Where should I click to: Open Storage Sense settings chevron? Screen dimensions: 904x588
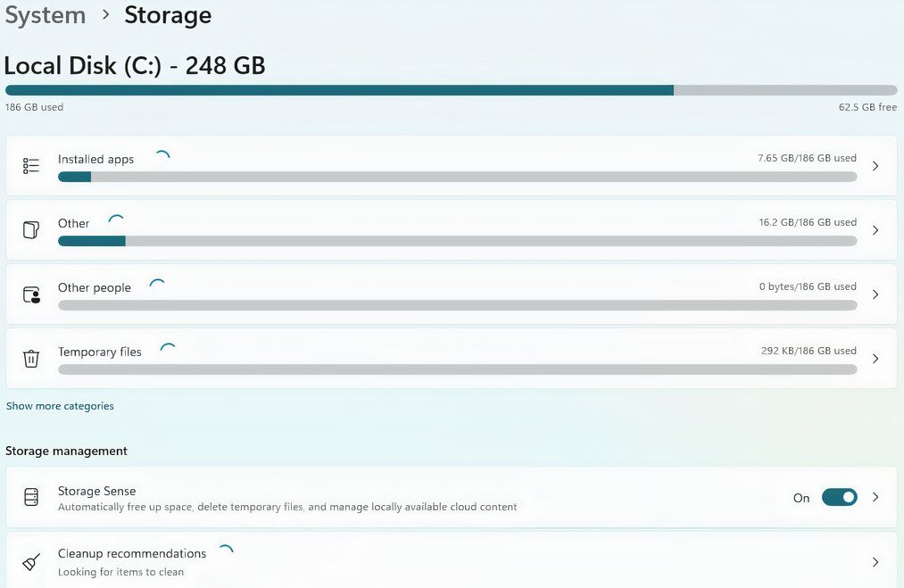(x=875, y=497)
